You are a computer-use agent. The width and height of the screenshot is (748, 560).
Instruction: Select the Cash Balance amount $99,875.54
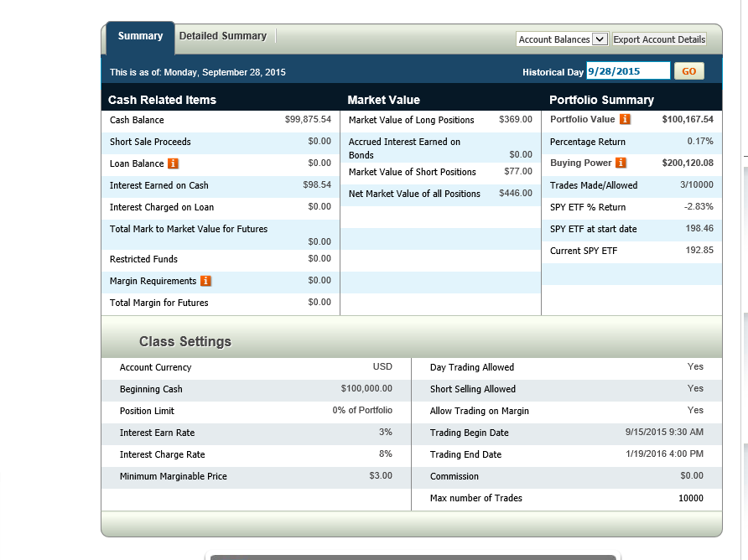point(308,120)
